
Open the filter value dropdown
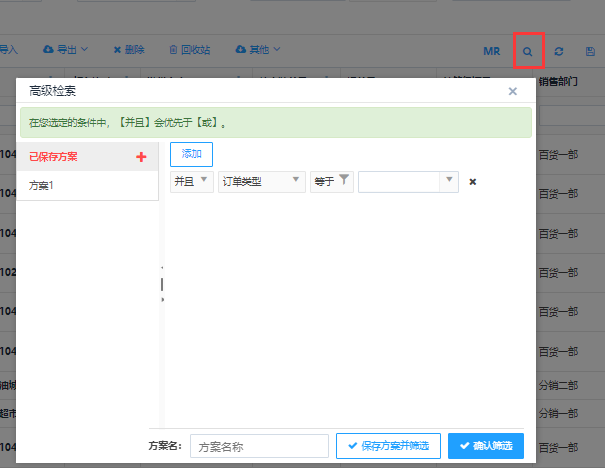(x=408, y=181)
